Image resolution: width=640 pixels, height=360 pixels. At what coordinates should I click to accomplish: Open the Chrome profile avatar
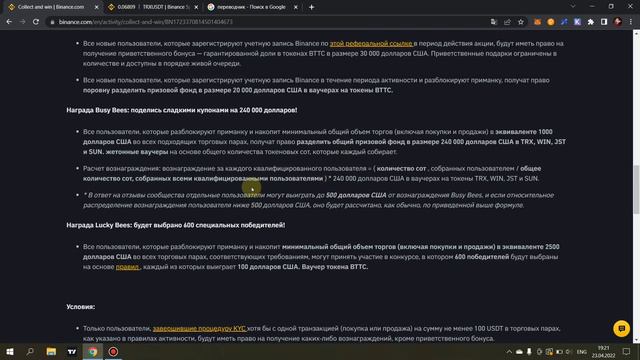pyautogui.click(x=618, y=22)
